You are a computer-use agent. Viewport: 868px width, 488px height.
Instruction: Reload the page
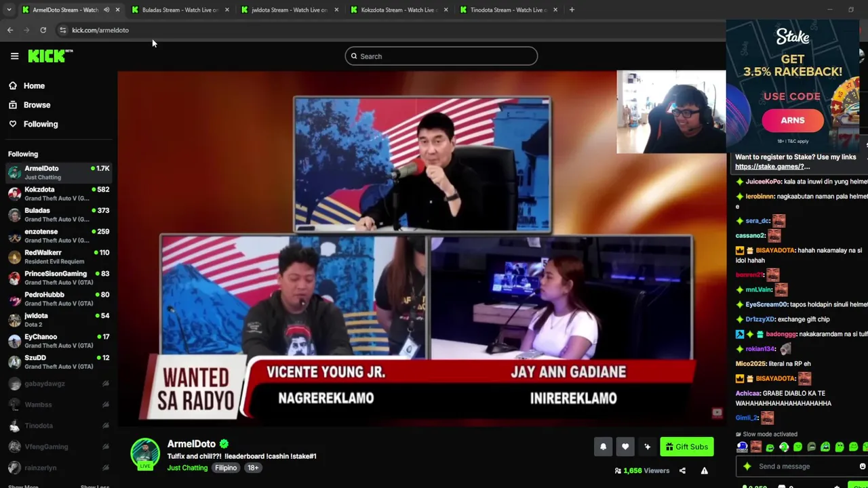[x=43, y=30]
